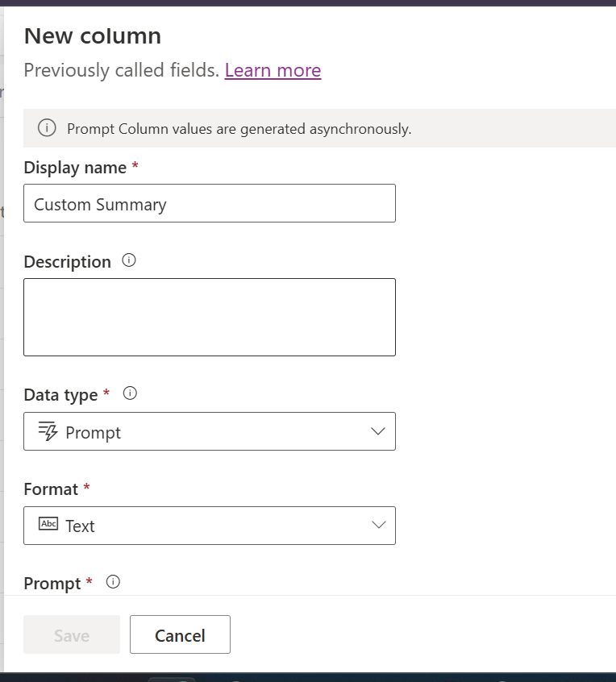Focus the empty Description text area
The image size is (616, 682).
coord(210,317)
